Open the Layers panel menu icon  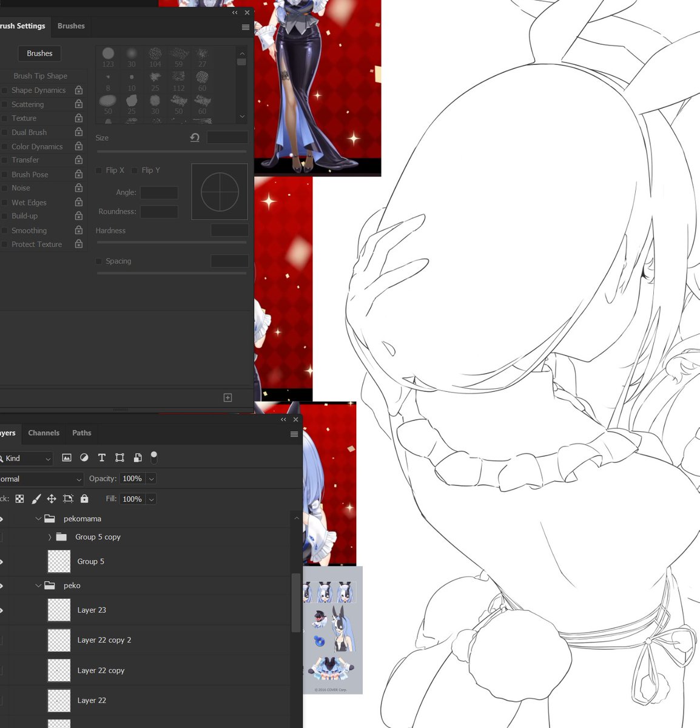294,434
